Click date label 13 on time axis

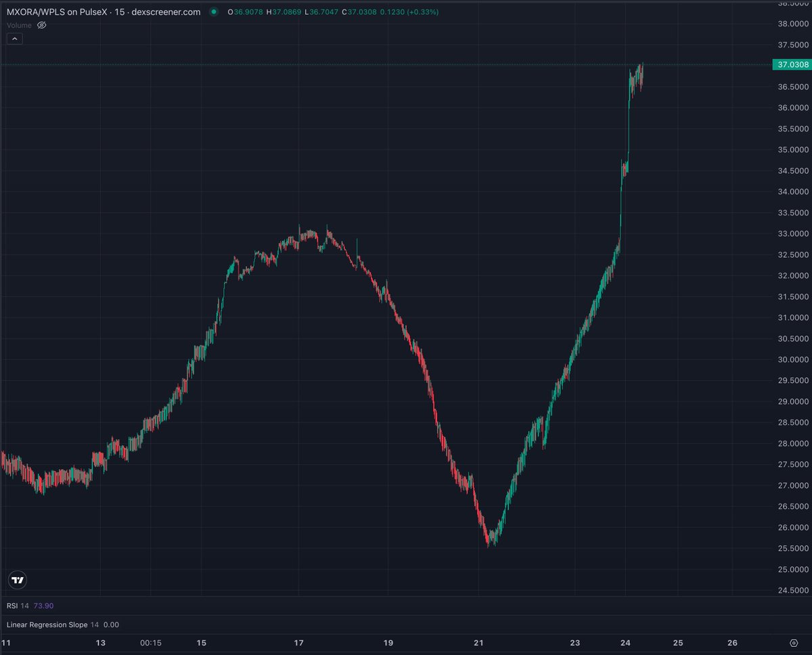100,643
